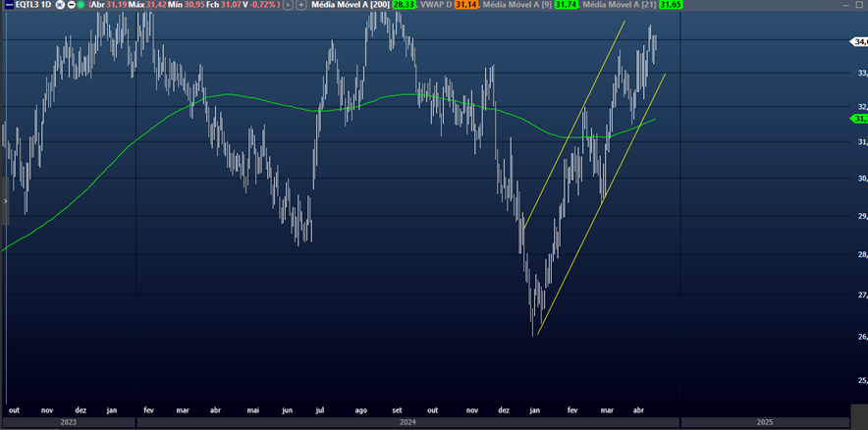Click the green 31,65 moving average value
The width and height of the screenshot is (868, 430).
click(671, 5)
